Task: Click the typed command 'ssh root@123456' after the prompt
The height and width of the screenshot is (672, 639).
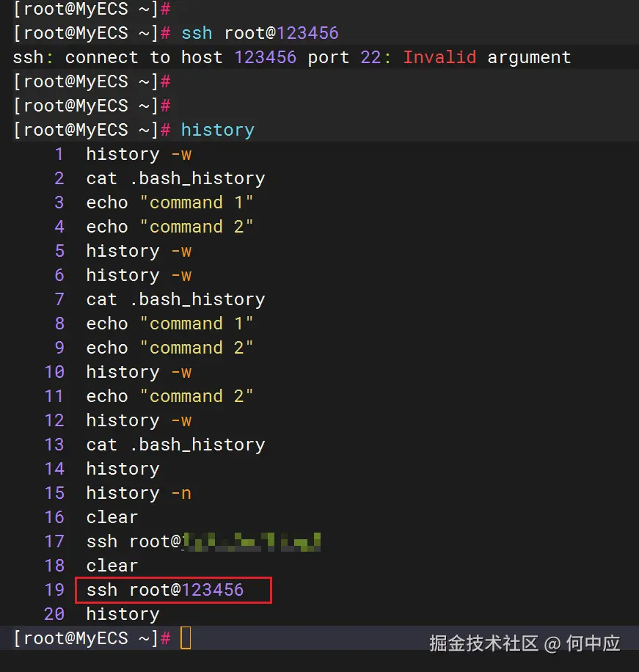Action: point(260,33)
